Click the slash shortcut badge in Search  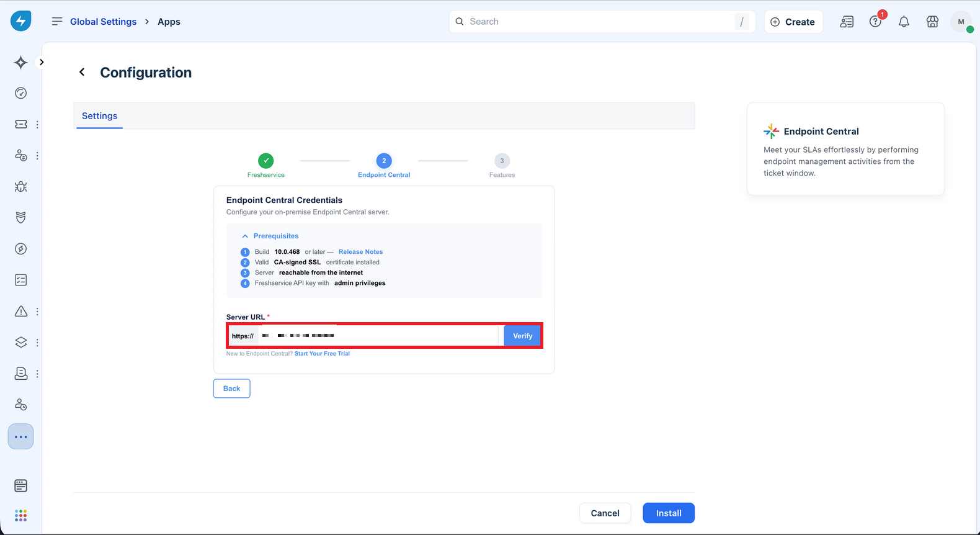click(x=742, y=22)
